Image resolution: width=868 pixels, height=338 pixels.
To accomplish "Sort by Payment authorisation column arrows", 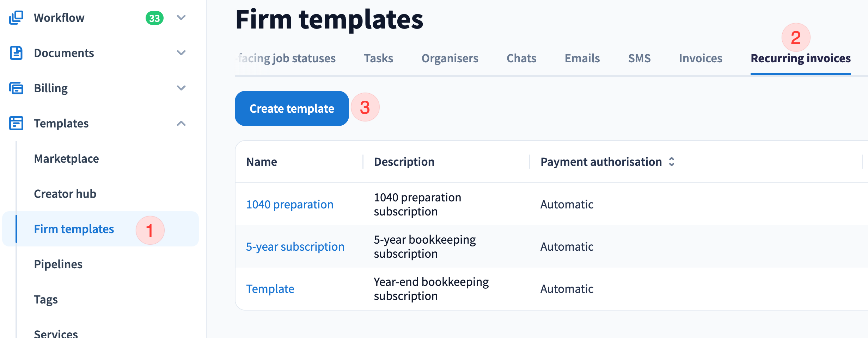I will [672, 162].
